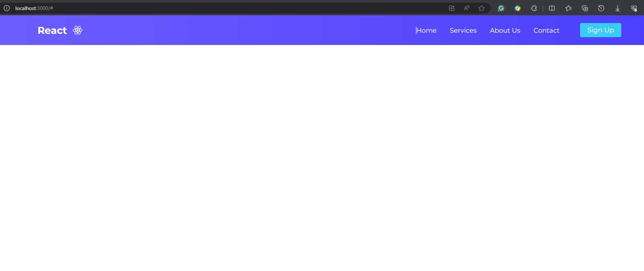The image size is (644, 271).
Task: Open the Favorites list icon
Action: pos(568,8)
